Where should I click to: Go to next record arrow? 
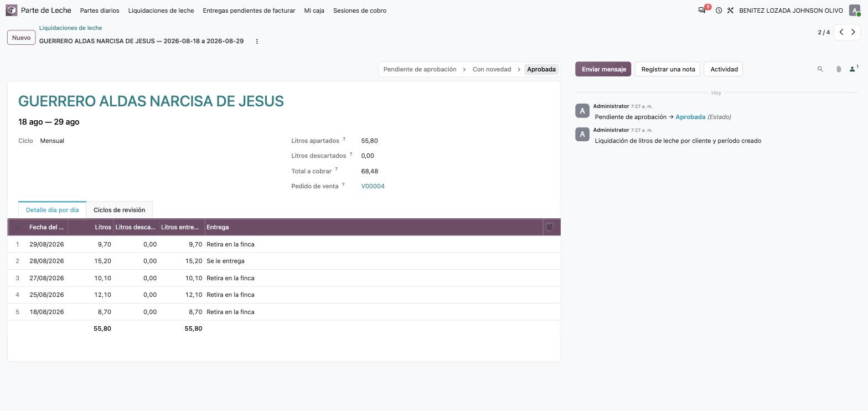(854, 32)
